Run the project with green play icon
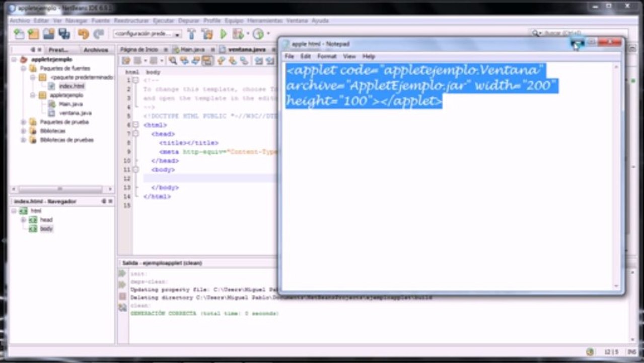 click(x=224, y=34)
